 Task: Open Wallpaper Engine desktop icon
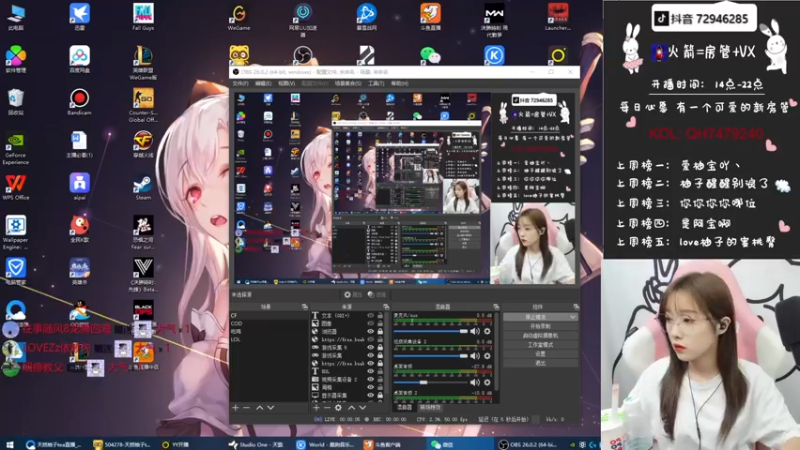pos(16,233)
